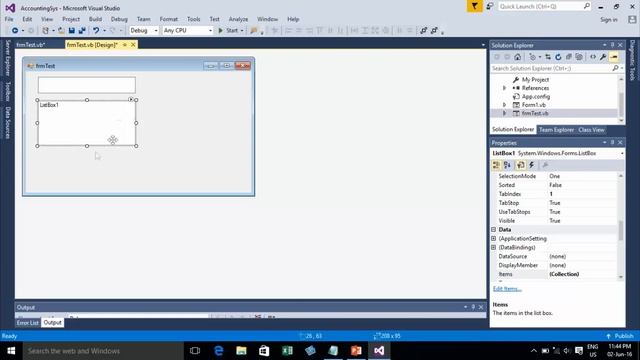Expand the Form1.vb node
Viewport: 640px width, 360px height.
pyautogui.click(x=504, y=105)
